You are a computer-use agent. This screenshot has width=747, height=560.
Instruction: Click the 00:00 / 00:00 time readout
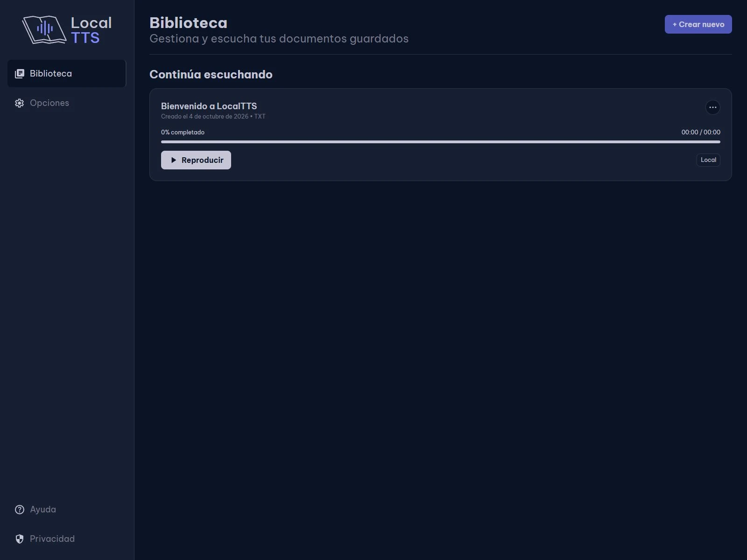coord(701,133)
